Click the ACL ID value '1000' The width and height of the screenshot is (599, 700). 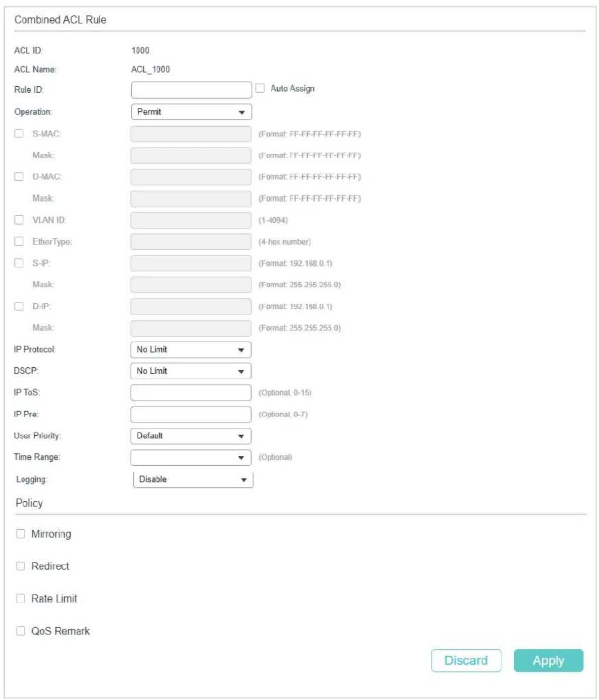pos(140,50)
